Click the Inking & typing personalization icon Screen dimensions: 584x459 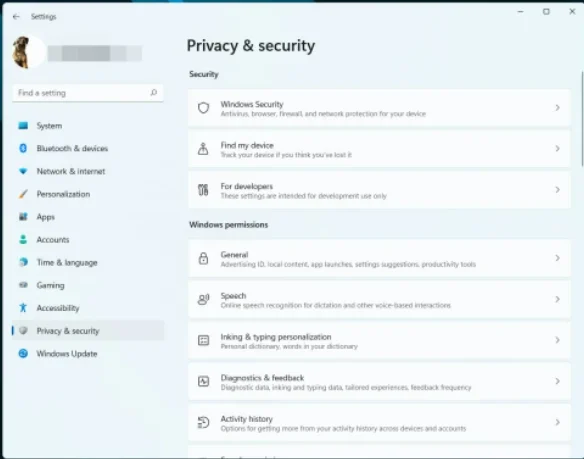click(x=203, y=340)
